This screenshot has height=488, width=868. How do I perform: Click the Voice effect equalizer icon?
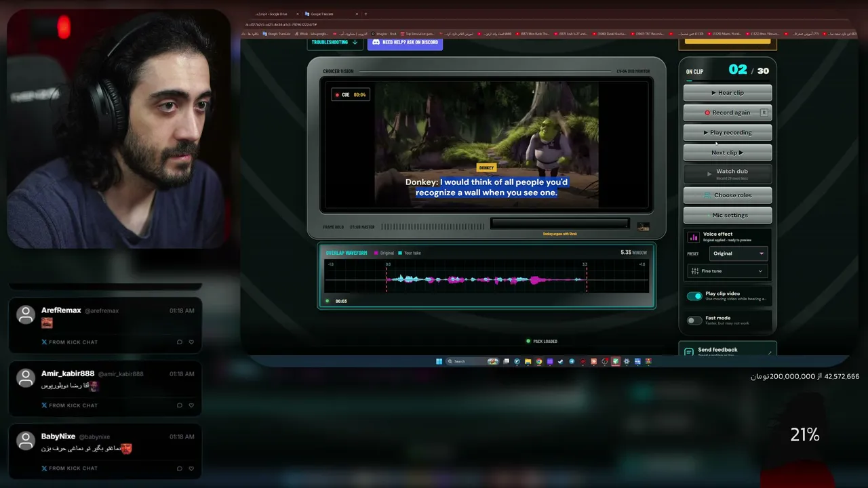(x=694, y=237)
